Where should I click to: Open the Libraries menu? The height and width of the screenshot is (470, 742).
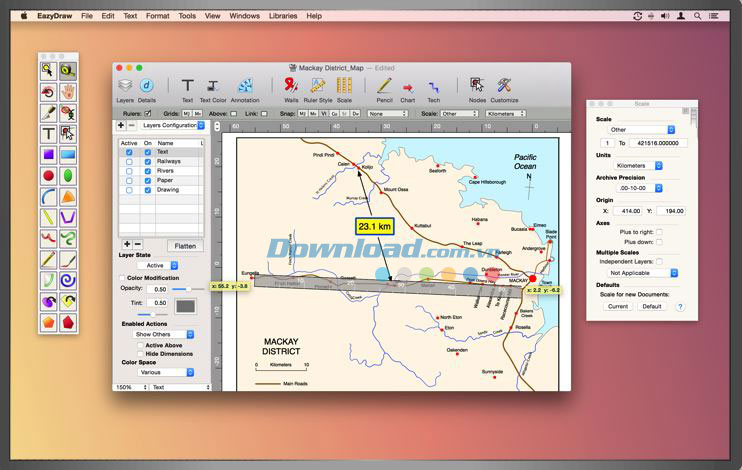283,16
